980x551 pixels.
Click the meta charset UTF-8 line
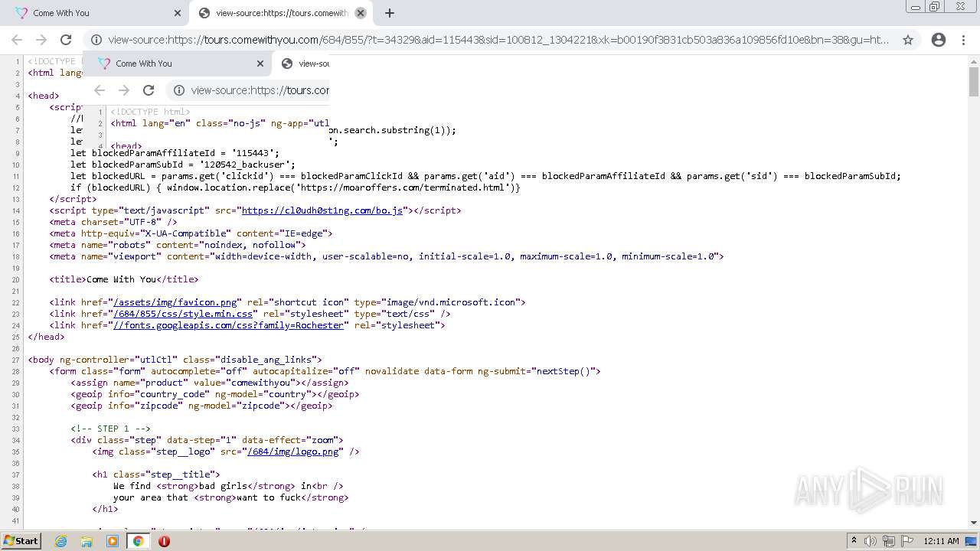pyautogui.click(x=113, y=222)
